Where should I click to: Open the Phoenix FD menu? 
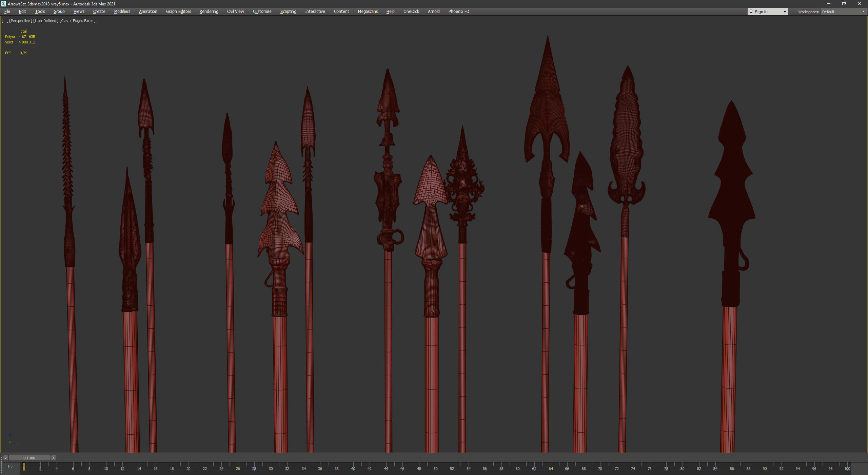[x=459, y=12]
